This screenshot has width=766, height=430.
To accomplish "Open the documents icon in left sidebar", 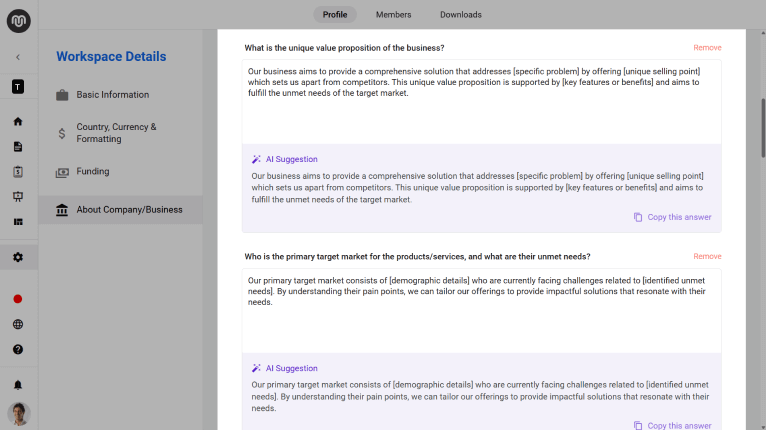I will click(x=18, y=147).
